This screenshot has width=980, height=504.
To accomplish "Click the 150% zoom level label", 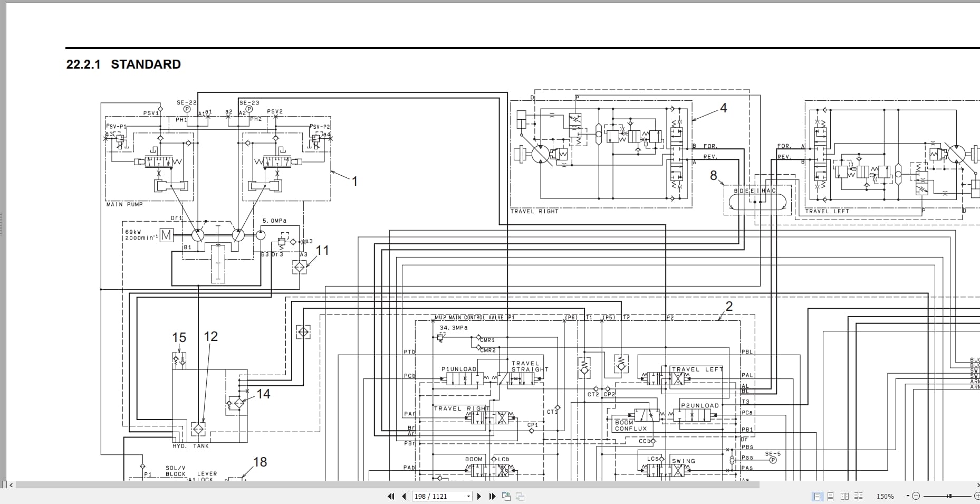I will coord(885,496).
